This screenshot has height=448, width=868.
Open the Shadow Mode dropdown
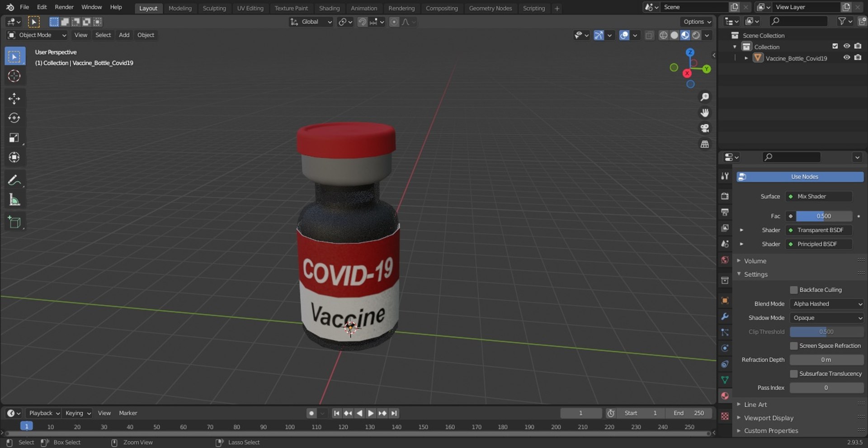pos(827,318)
